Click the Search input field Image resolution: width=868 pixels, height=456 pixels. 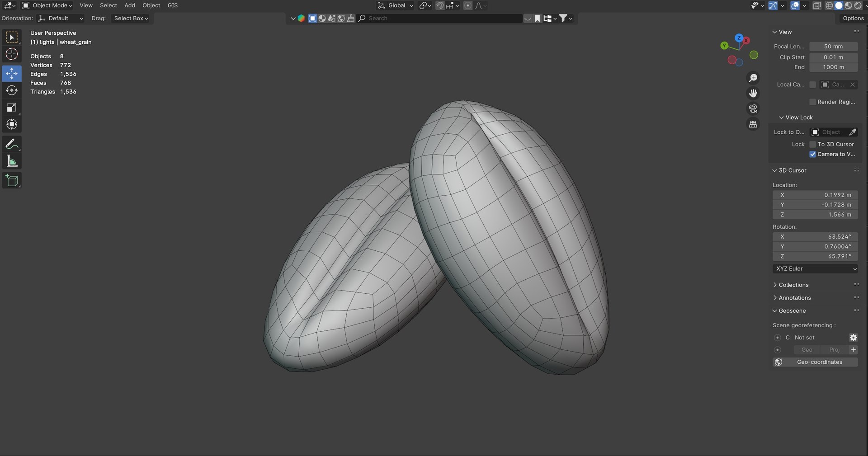click(440, 19)
